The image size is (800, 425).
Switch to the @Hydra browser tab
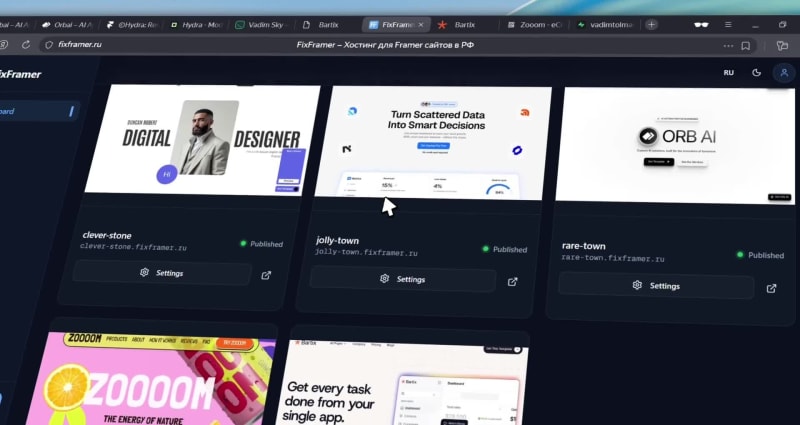(x=133, y=24)
